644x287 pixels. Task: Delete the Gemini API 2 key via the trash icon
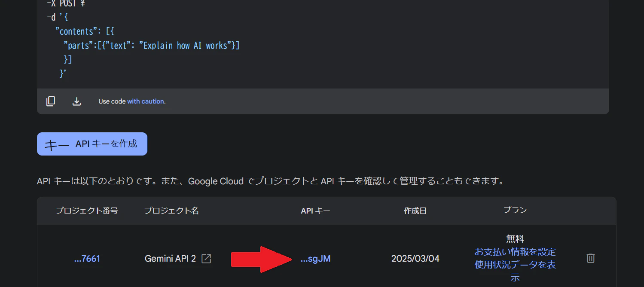pyautogui.click(x=591, y=258)
